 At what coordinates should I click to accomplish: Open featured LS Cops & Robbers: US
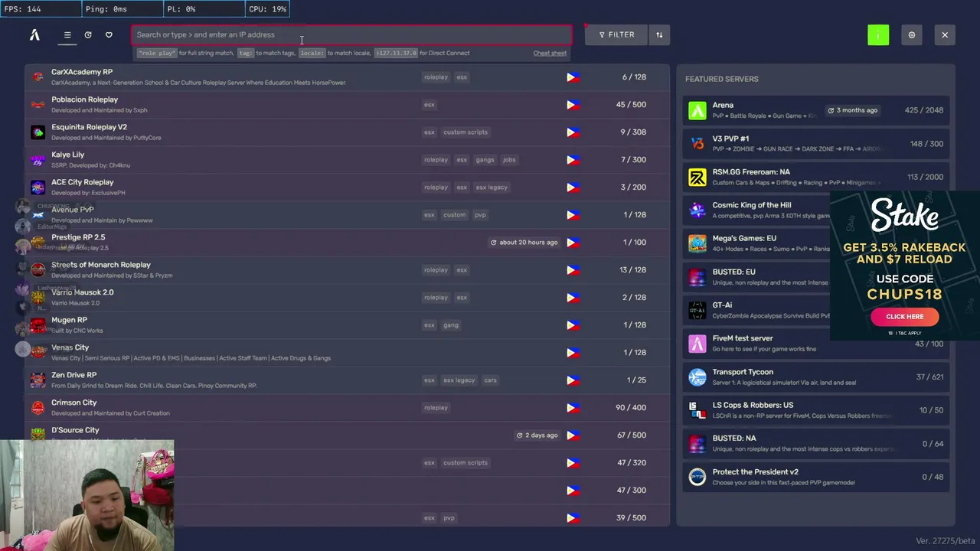tap(816, 410)
